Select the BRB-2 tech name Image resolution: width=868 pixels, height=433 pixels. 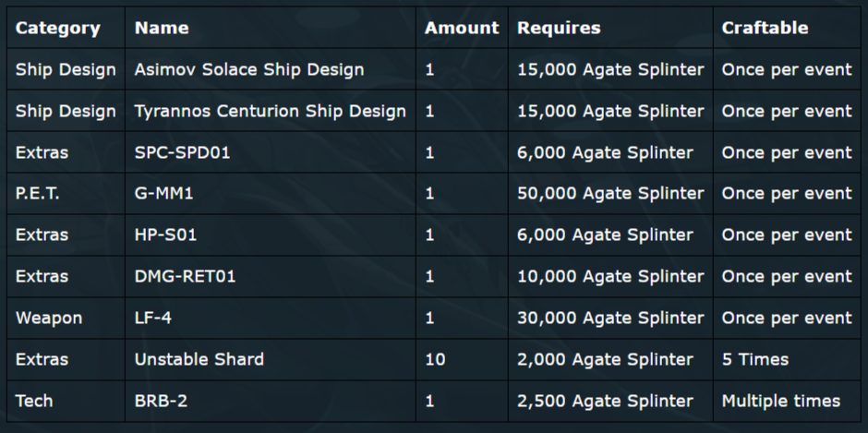(x=161, y=401)
